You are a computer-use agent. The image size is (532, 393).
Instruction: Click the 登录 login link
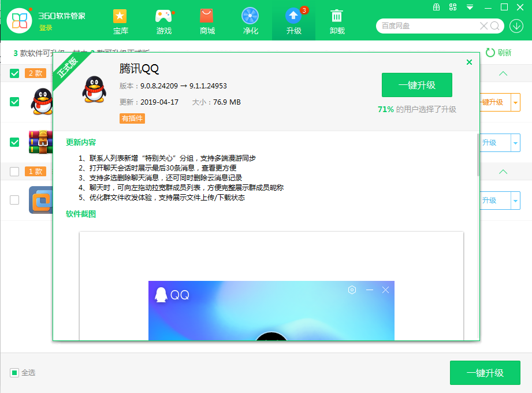46,28
